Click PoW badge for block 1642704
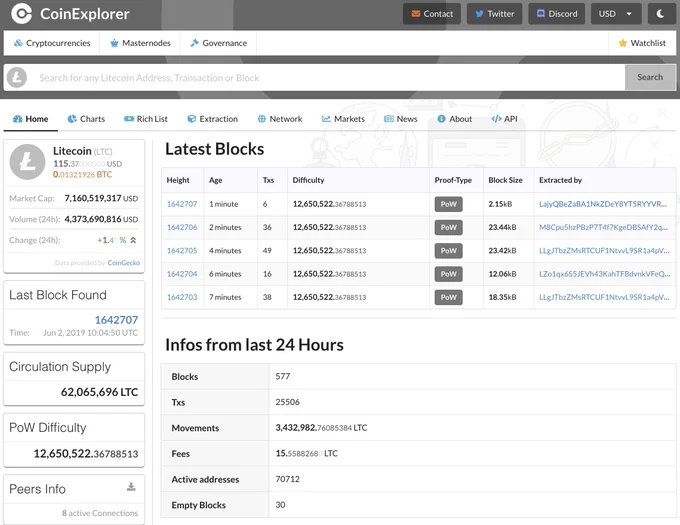Image resolution: width=680 pixels, height=525 pixels. pos(448,274)
